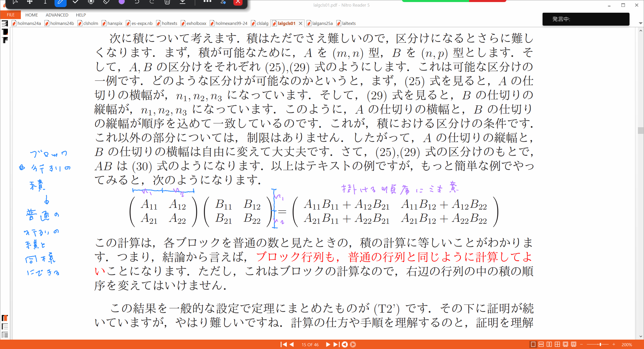This screenshot has width=644, height=349.
Task: Click the checkmark stamp tool
Action: coord(76,2)
